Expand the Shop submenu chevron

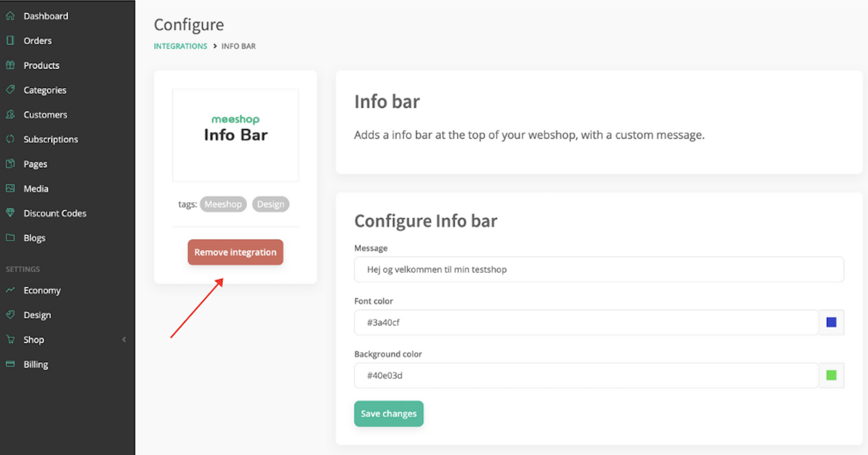(x=124, y=339)
